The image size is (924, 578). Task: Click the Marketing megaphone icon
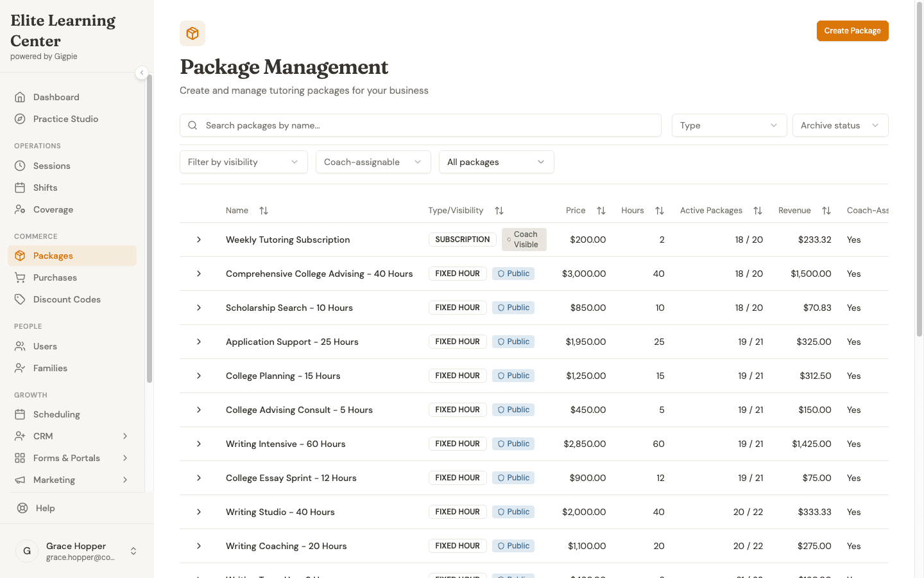coord(20,480)
